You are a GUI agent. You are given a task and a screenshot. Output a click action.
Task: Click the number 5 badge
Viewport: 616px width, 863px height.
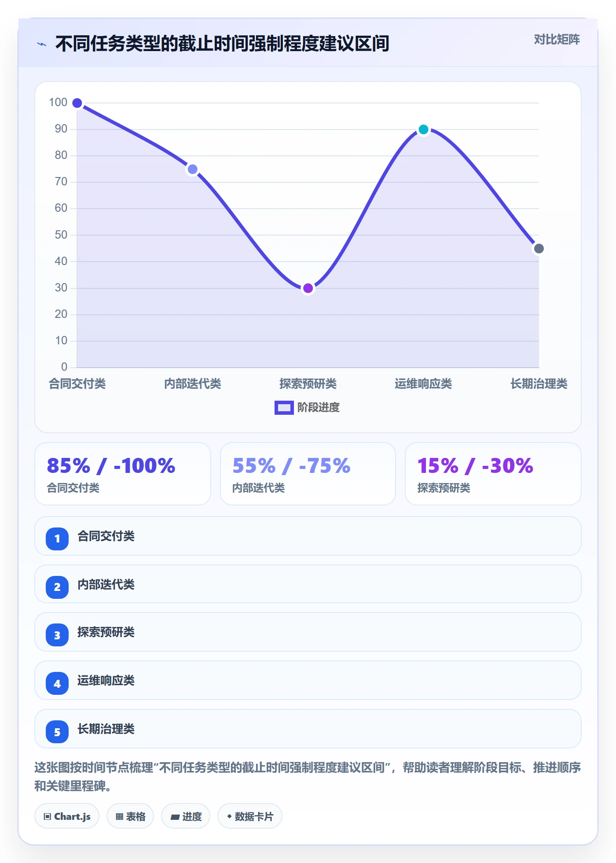(57, 732)
